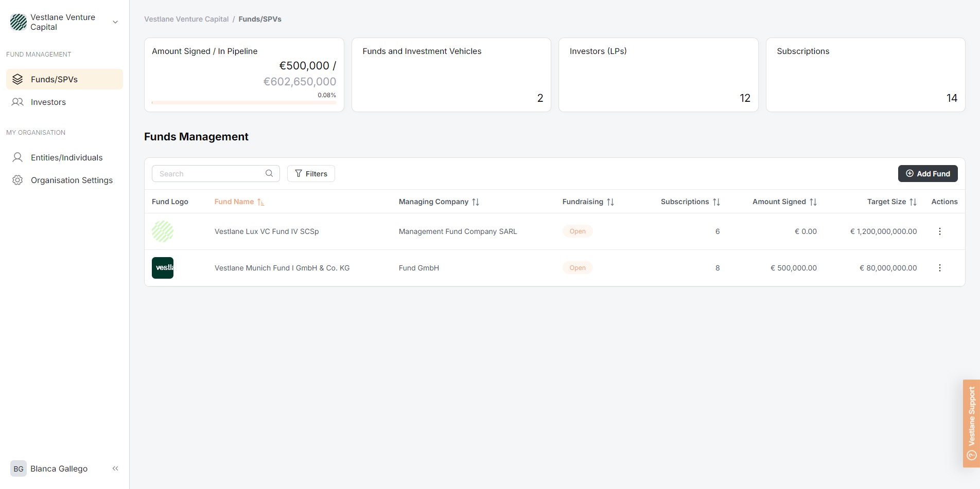Open actions menu for Vestlane Lux VC Fund
The width and height of the screenshot is (980, 489).
[940, 231]
